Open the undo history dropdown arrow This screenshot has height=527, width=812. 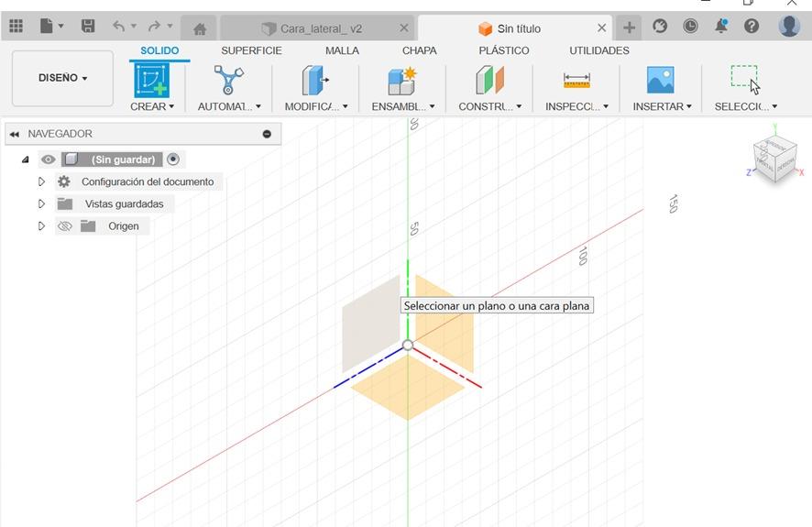134,26
